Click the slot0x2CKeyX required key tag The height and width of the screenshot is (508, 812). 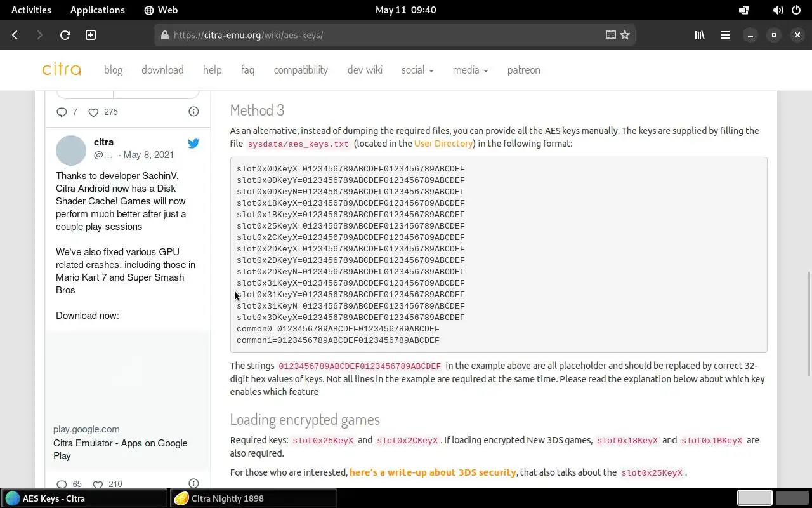point(407,441)
